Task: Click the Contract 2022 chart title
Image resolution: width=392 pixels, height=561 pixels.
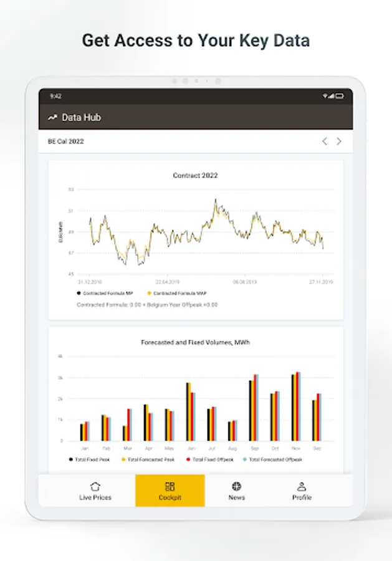Action: (195, 175)
